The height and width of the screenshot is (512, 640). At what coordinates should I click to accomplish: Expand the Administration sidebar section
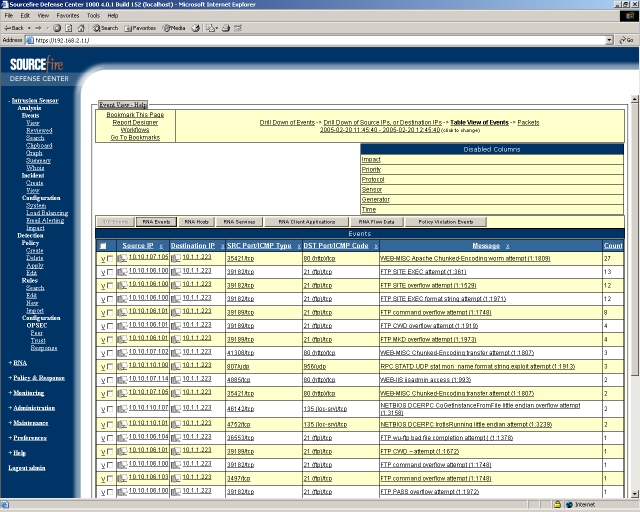pos(32,408)
